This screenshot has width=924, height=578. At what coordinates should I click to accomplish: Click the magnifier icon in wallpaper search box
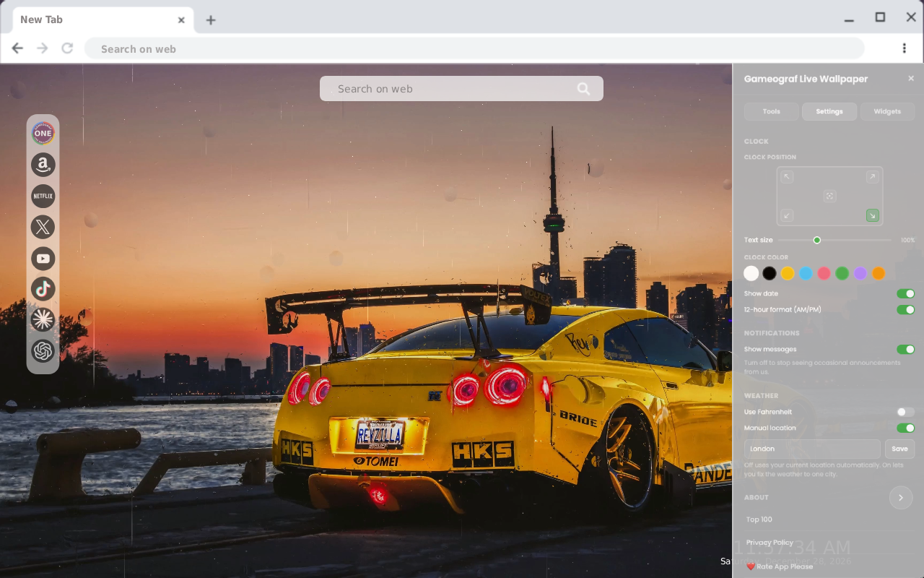pyautogui.click(x=583, y=89)
